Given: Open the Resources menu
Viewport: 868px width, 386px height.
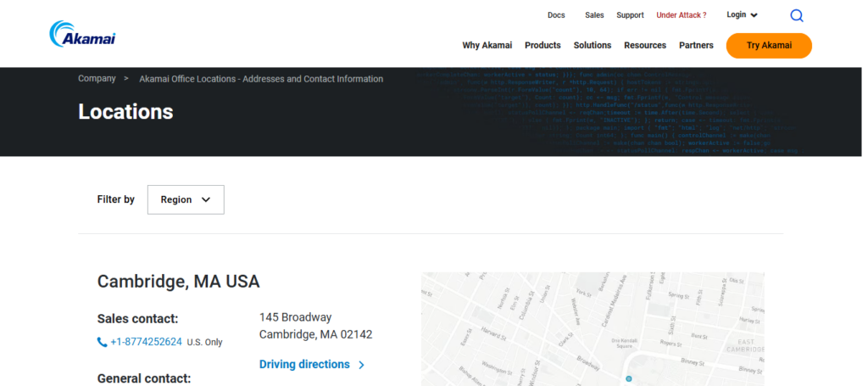Looking at the screenshot, I should (645, 46).
